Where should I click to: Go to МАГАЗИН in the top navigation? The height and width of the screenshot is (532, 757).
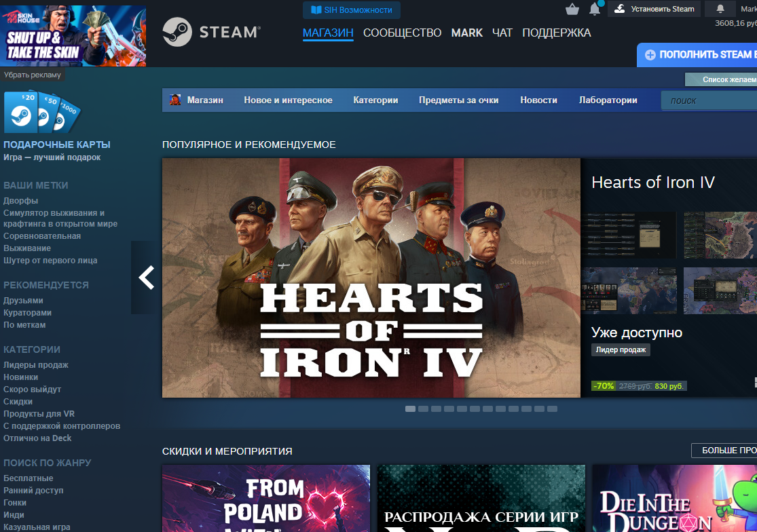(x=328, y=33)
